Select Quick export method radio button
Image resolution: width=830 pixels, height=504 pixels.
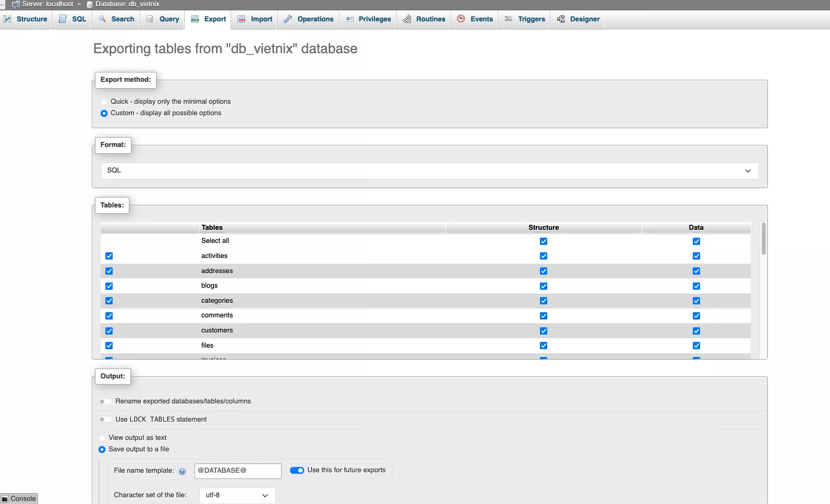pos(104,102)
